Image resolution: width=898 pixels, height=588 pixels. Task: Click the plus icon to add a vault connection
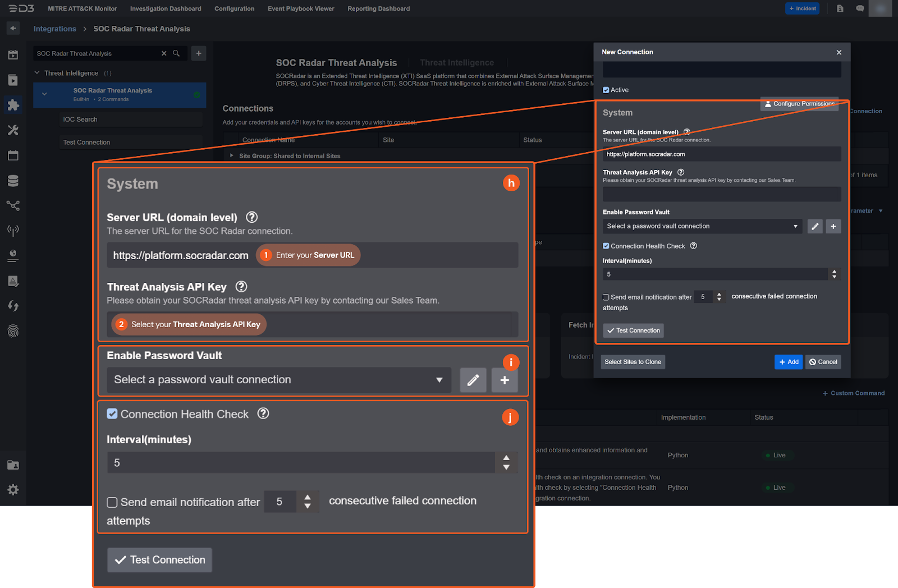pos(504,380)
